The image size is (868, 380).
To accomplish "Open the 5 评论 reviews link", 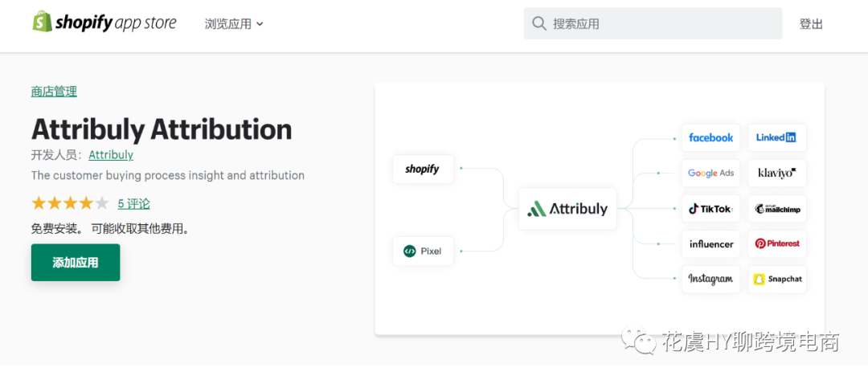I will click(x=133, y=203).
